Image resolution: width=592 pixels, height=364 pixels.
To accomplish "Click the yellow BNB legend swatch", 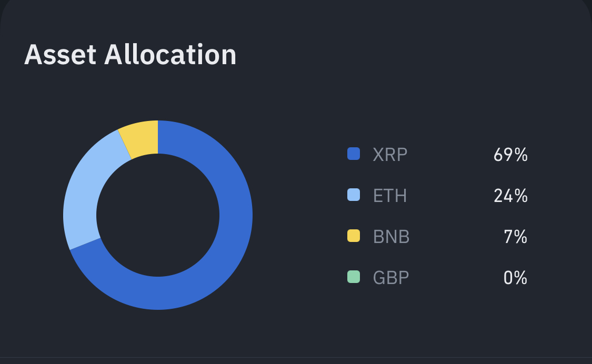I will pyautogui.click(x=354, y=236).
